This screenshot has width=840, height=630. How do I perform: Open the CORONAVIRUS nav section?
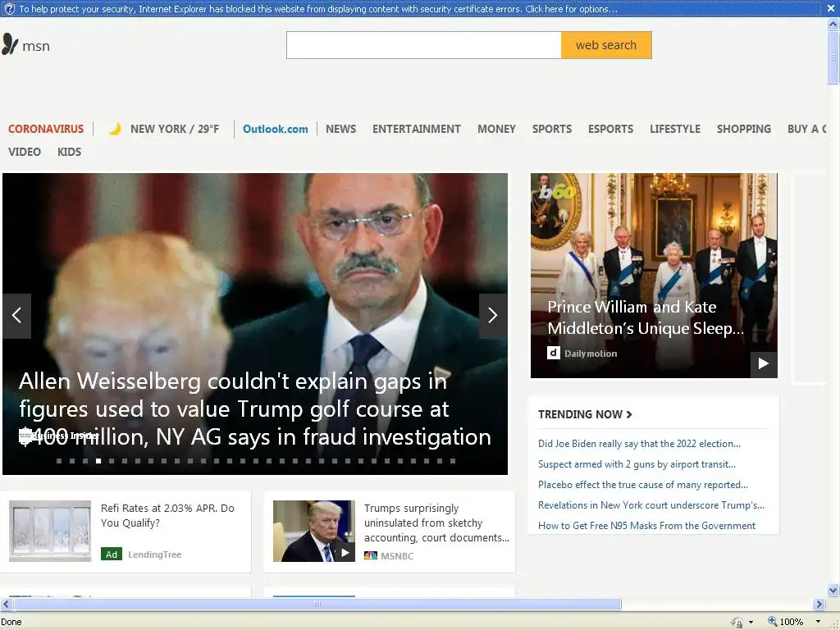pyautogui.click(x=46, y=129)
